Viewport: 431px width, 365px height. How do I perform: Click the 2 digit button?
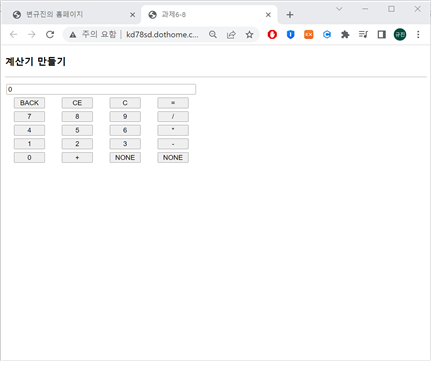pos(77,144)
